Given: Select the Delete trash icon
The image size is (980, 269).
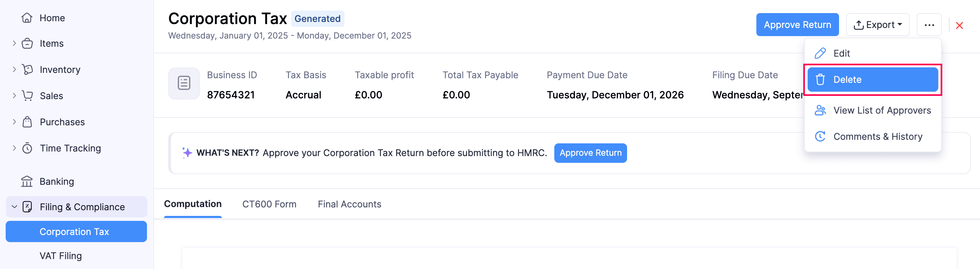Looking at the screenshot, I should coord(820,79).
